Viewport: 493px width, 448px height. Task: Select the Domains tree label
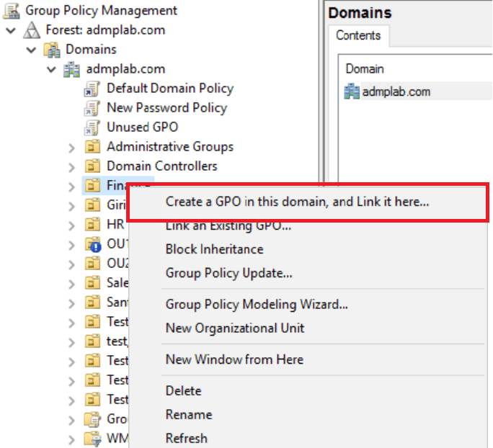point(91,50)
